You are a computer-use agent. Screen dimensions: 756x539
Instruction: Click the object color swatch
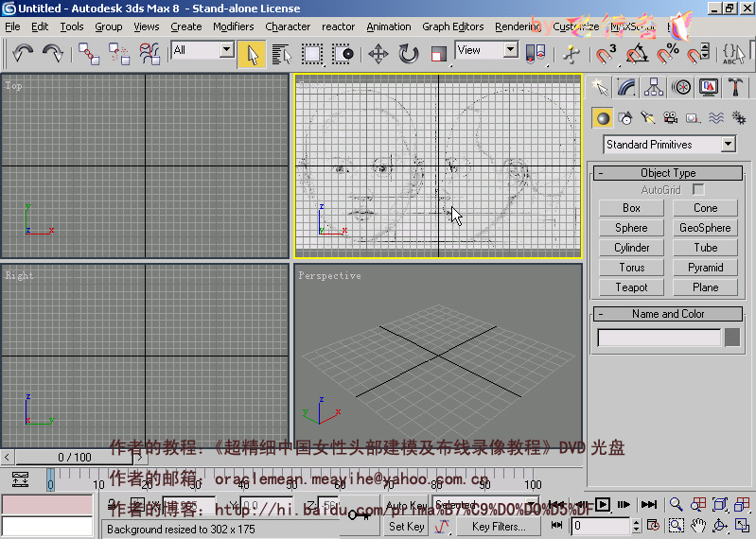(732, 338)
